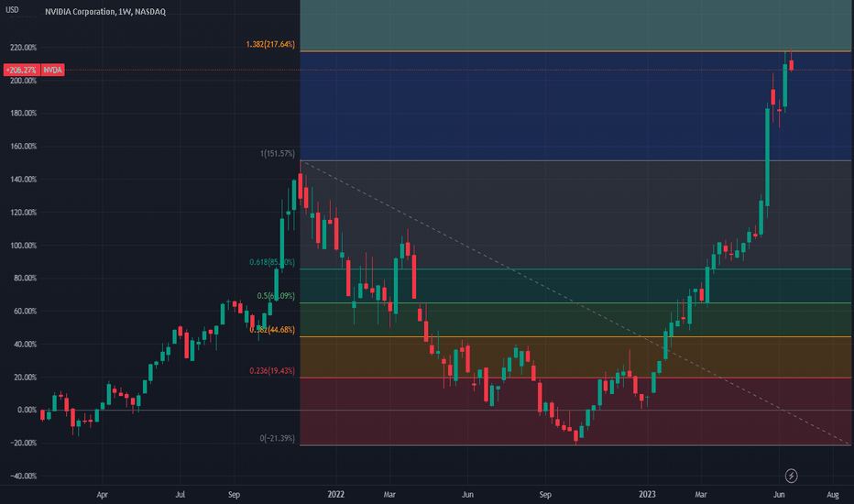Click the Jun label after 2023

click(x=779, y=495)
